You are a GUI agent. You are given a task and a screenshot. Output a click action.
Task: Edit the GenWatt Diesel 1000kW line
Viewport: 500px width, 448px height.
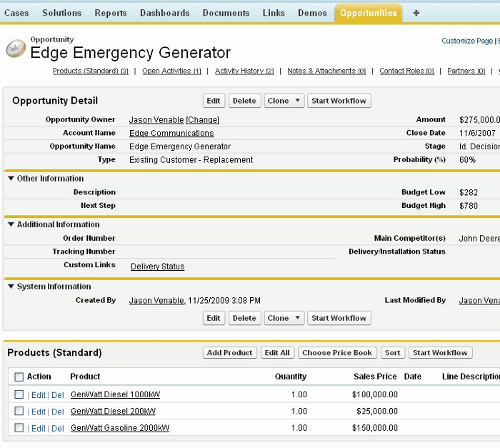click(x=38, y=395)
